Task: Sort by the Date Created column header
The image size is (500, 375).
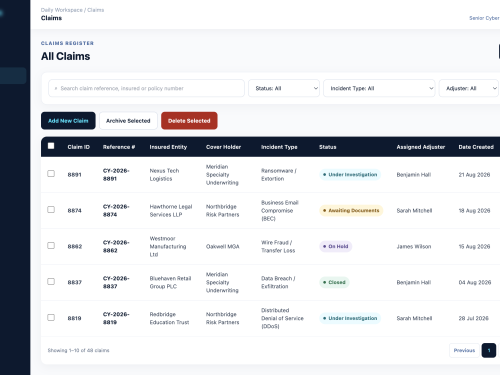Action: (476, 147)
